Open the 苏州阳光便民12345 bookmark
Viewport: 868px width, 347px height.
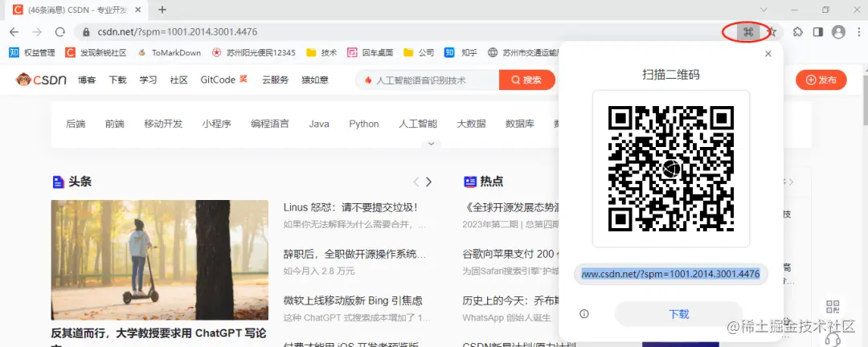click(x=253, y=52)
